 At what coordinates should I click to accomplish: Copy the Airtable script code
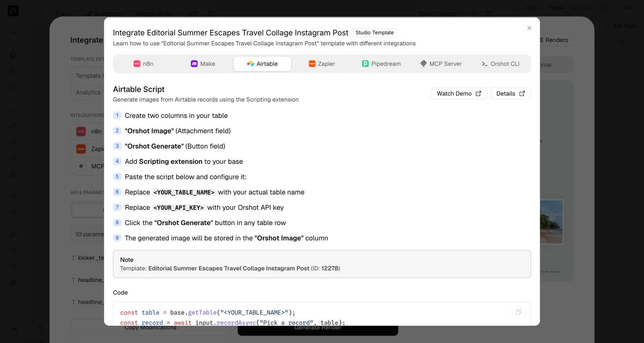tap(518, 312)
